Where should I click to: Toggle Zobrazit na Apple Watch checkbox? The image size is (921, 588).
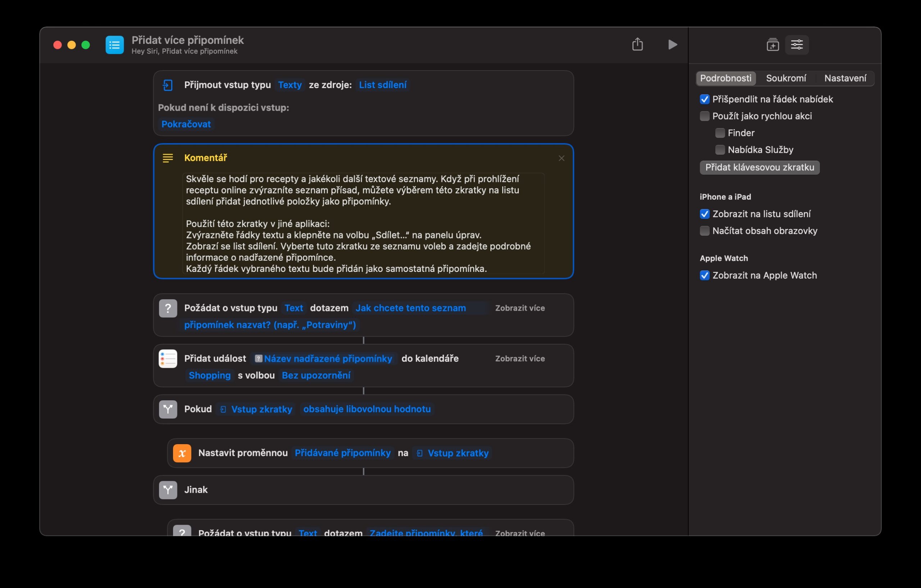coord(704,275)
